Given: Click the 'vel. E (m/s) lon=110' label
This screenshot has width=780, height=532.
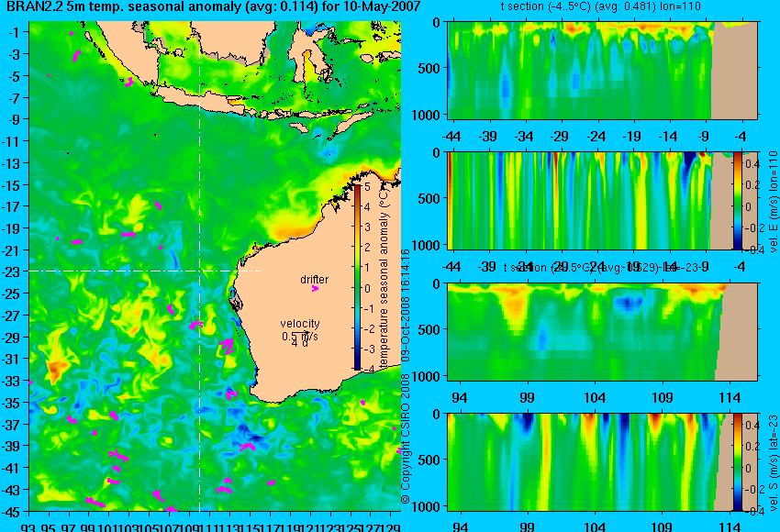Looking at the screenshot, I should click(773, 202).
